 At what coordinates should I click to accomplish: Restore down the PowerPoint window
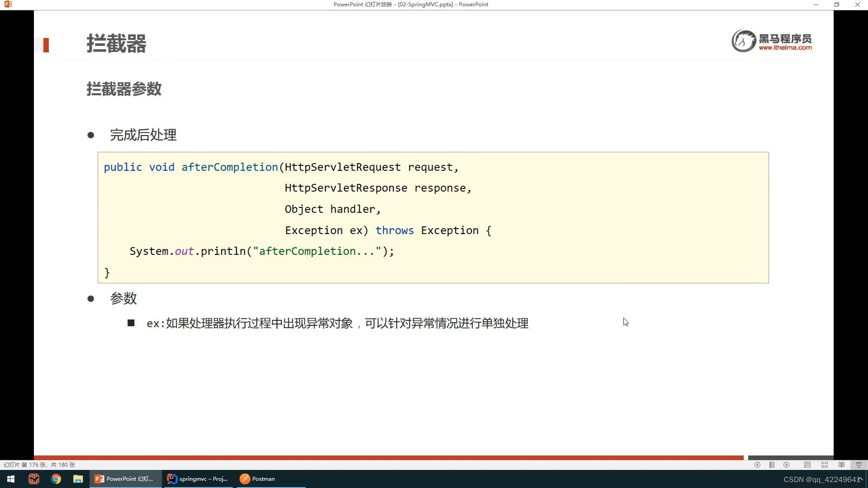click(837, 5)
